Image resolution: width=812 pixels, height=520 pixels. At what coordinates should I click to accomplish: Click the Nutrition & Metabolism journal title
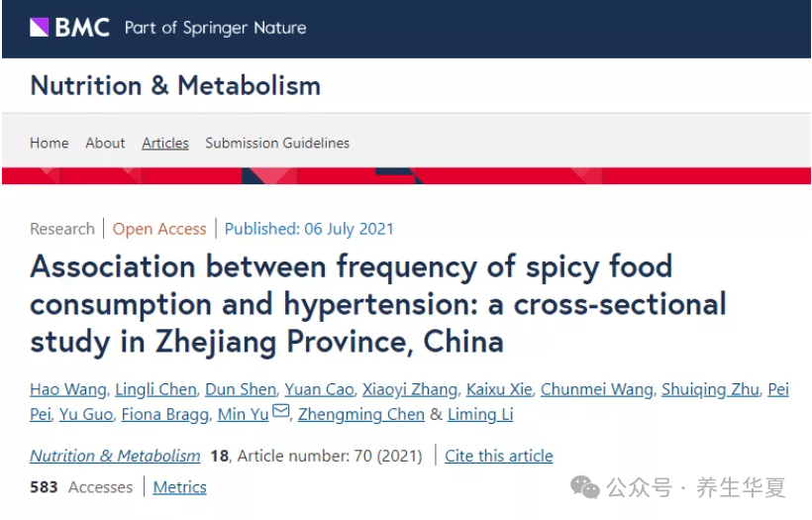[x=175, y=85]
